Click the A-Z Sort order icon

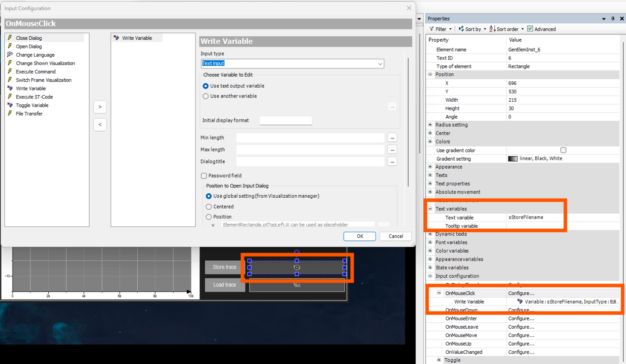[492, 29]
